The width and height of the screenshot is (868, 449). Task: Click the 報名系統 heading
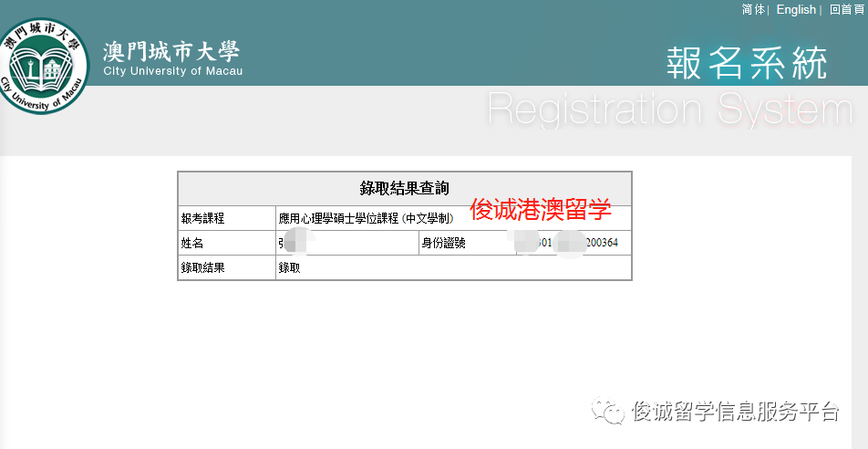coord(747,63)
